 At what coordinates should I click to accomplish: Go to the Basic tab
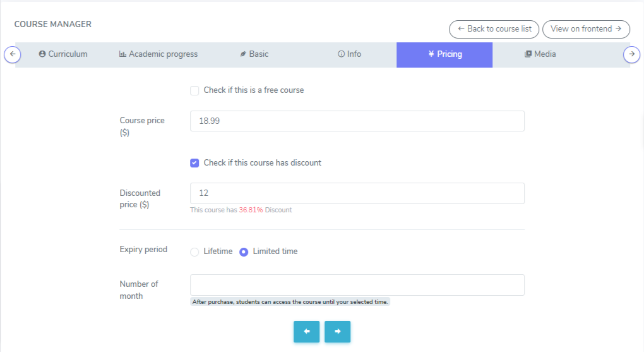point(254,54)
